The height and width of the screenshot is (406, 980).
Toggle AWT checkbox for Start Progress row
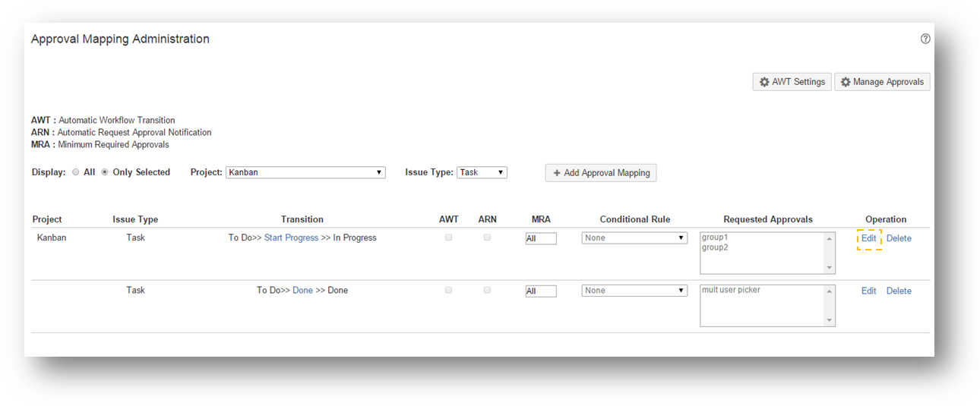(448, 238)
